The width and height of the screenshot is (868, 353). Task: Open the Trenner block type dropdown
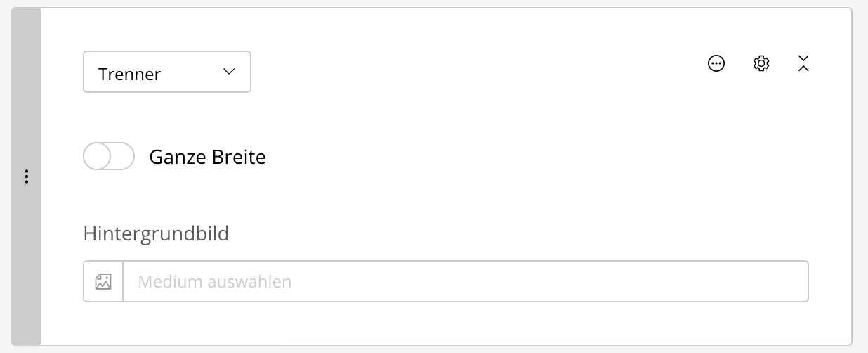167,72
